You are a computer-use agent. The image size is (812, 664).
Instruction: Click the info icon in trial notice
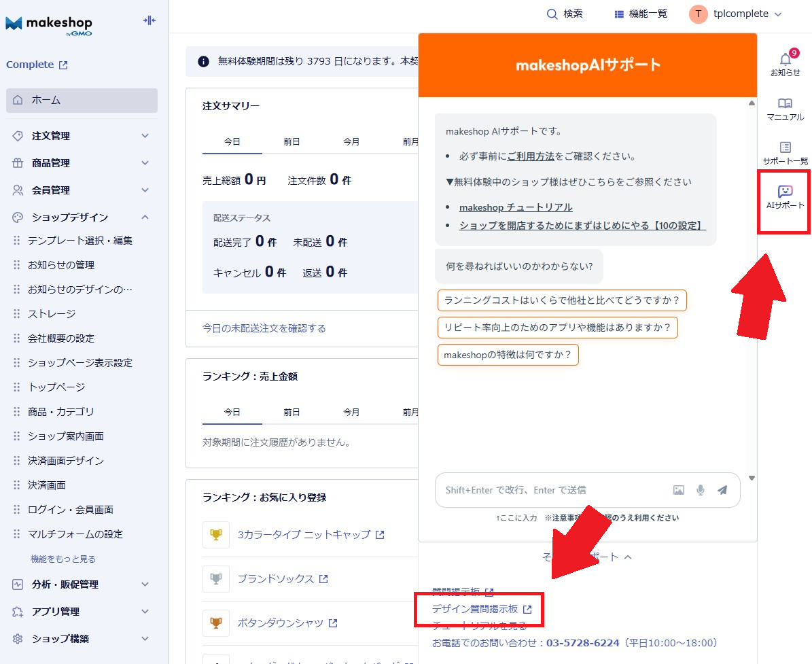coord(204,62)
